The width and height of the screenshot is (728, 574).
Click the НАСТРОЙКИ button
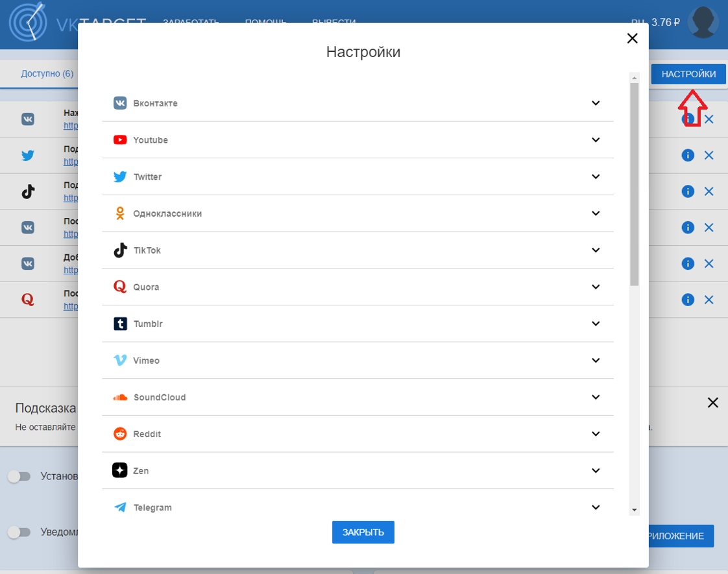(x=688, y=74)
